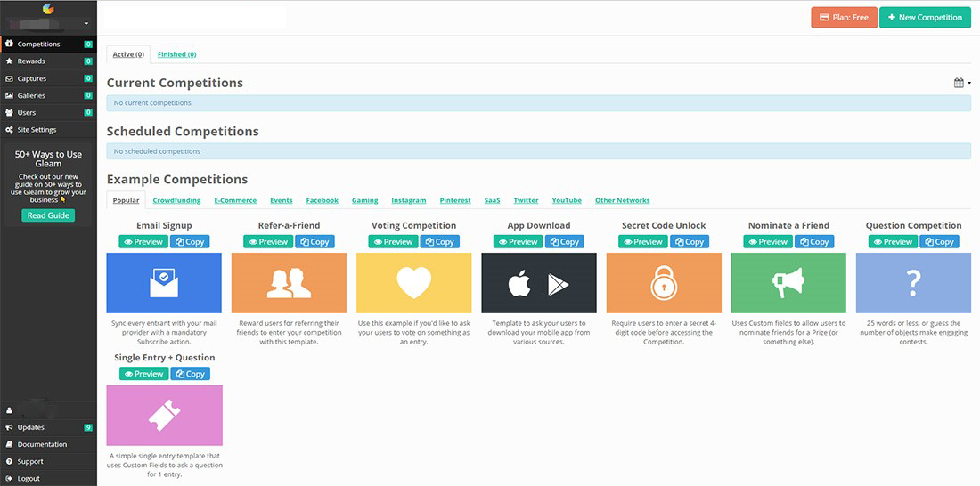Click the Updates megaphone icon
This screenshot has height=486, width=980.
click(9, 427)
